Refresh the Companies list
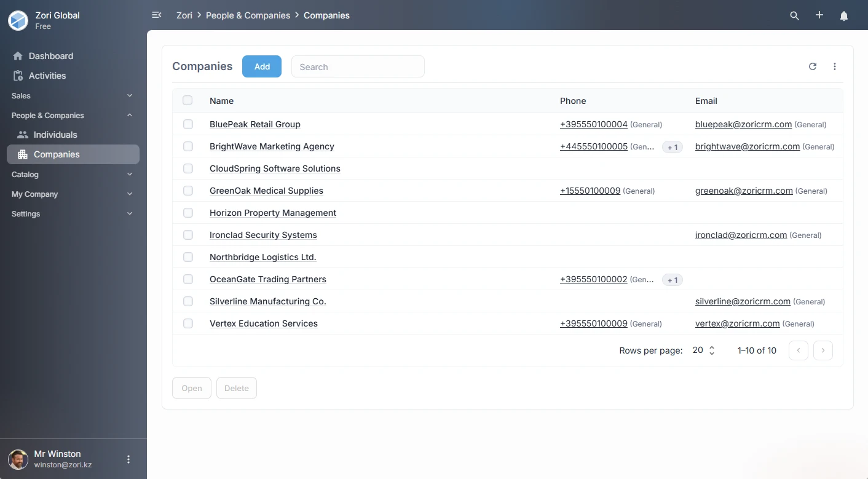Image resolution: width=868 pixels, height=479 pixels. pos(813,66)
